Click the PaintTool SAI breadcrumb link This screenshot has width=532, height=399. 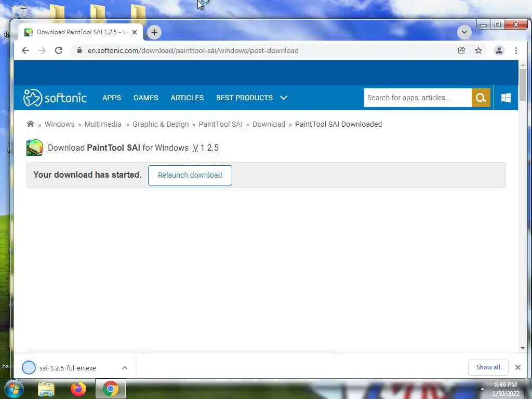[x=220, y=124]
